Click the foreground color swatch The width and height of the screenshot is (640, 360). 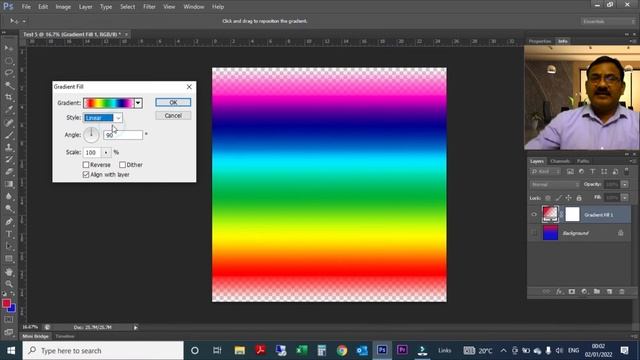[6, 303]
